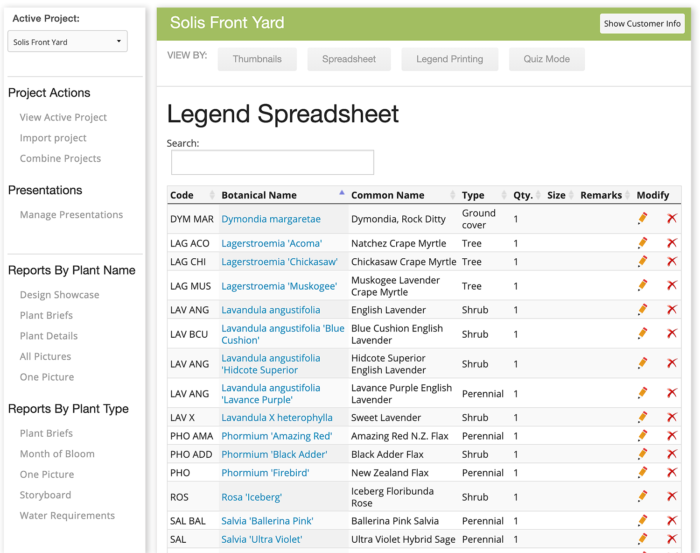Screen dimensions: 700x553
Task: Delete the Sweet Lavender row
Action: click(672, 417)
